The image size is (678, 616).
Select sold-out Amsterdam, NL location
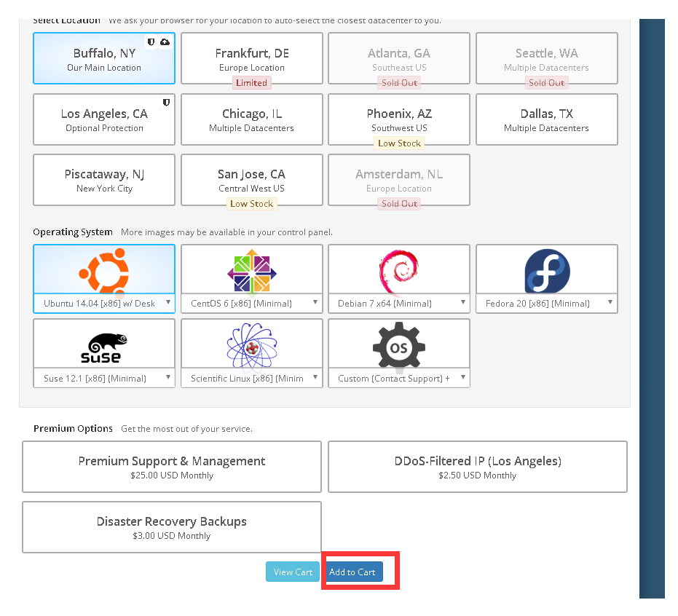pos(399,180)
